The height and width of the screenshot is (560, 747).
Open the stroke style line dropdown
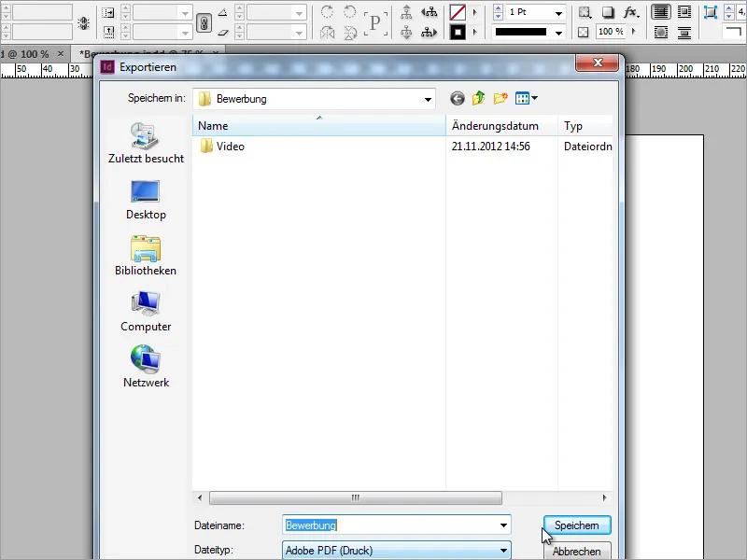click(558, 33)
